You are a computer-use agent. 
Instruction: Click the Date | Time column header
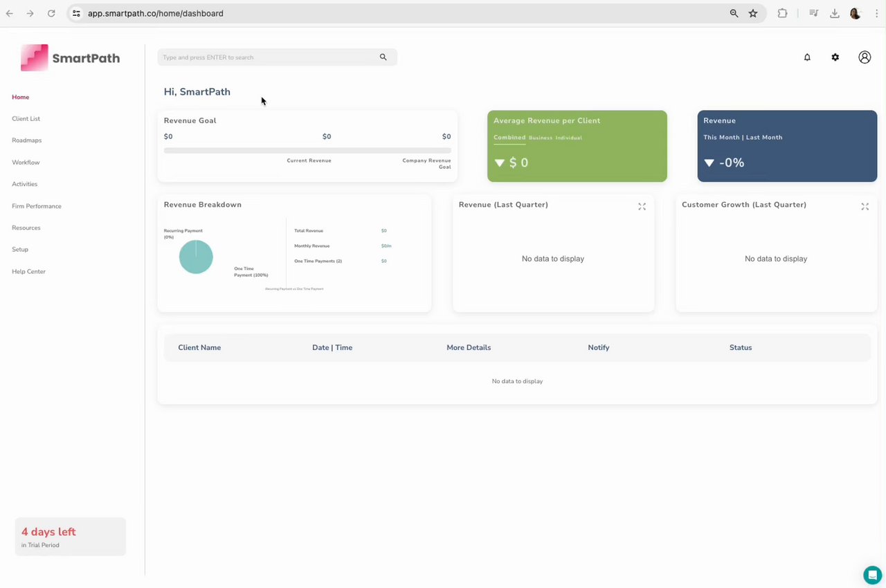[x=332, y=348]
